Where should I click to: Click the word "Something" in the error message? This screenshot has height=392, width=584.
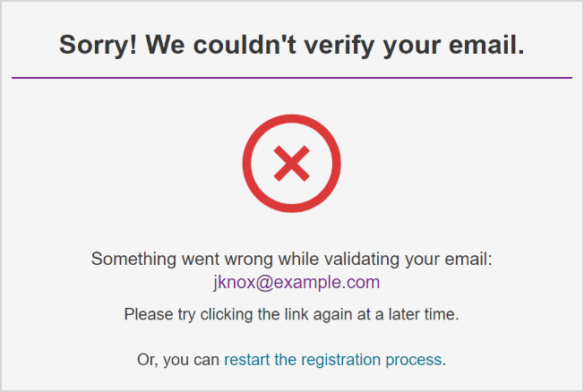133,260
